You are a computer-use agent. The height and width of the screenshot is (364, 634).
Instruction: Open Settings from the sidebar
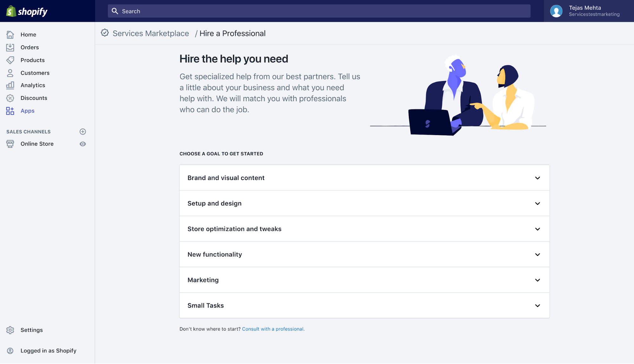31,330
